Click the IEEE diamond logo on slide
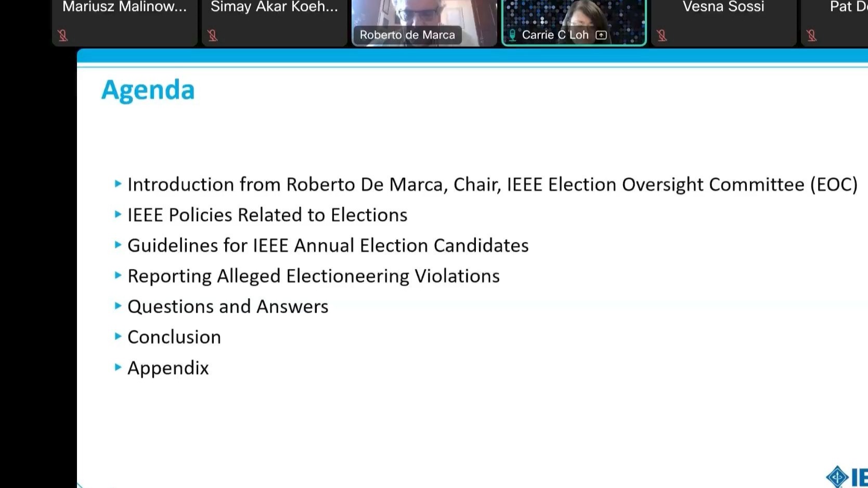The image size is (868, 488). tap(837, 477)
